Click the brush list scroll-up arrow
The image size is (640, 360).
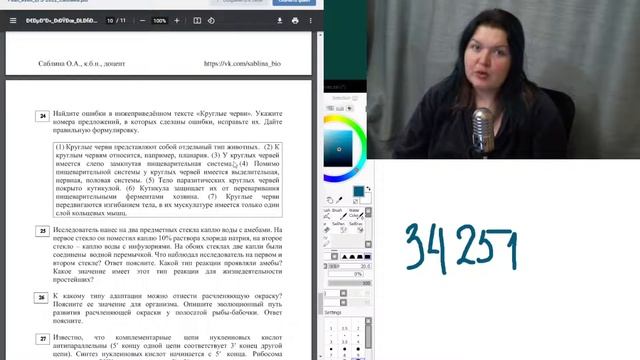(368, 211)
